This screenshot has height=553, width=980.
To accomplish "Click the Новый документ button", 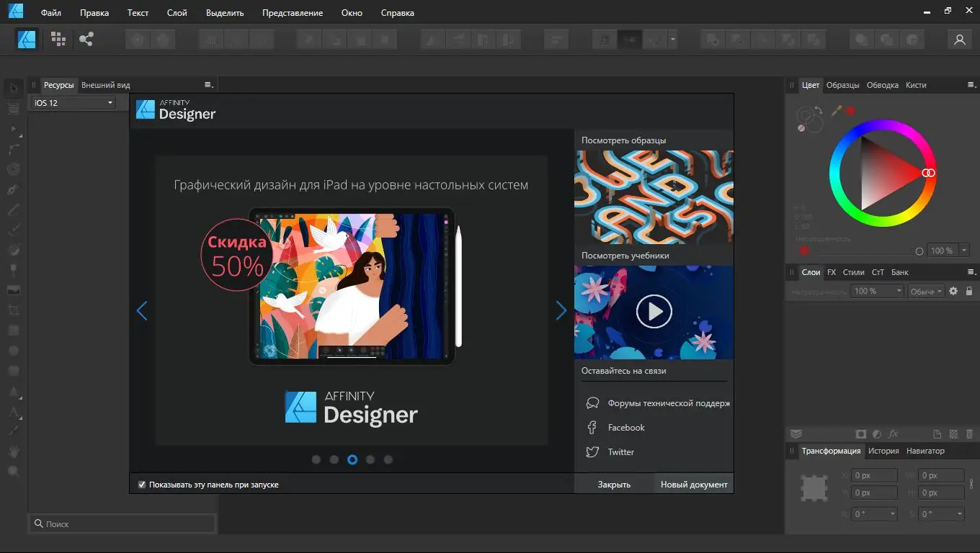I will (693, 485).
